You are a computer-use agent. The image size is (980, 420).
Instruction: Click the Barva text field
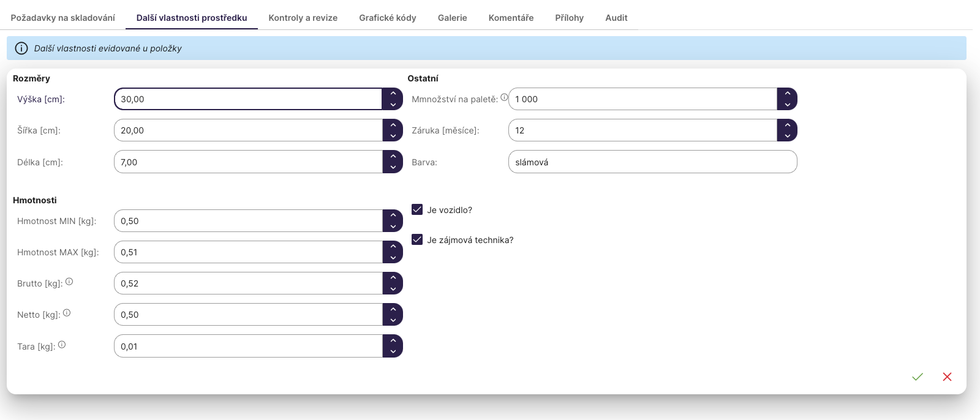pyautogui.click(x=652, y=162)
